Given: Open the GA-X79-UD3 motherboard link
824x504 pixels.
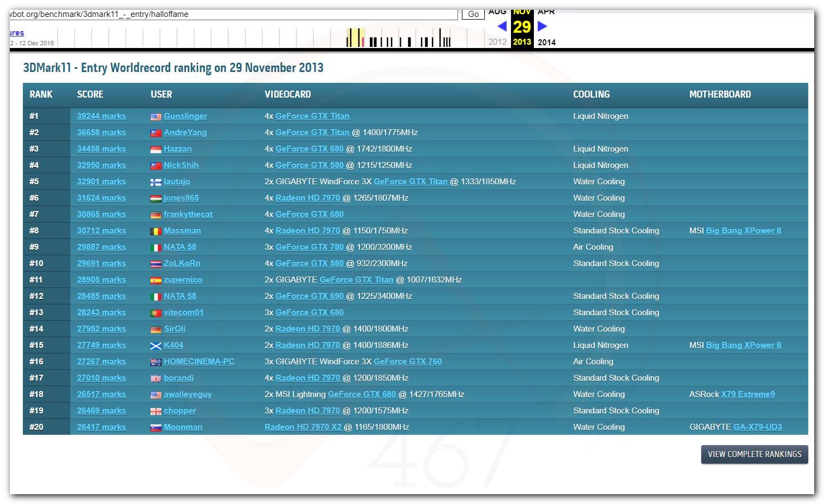Looking at the screenshot, I should pos(758,427).
